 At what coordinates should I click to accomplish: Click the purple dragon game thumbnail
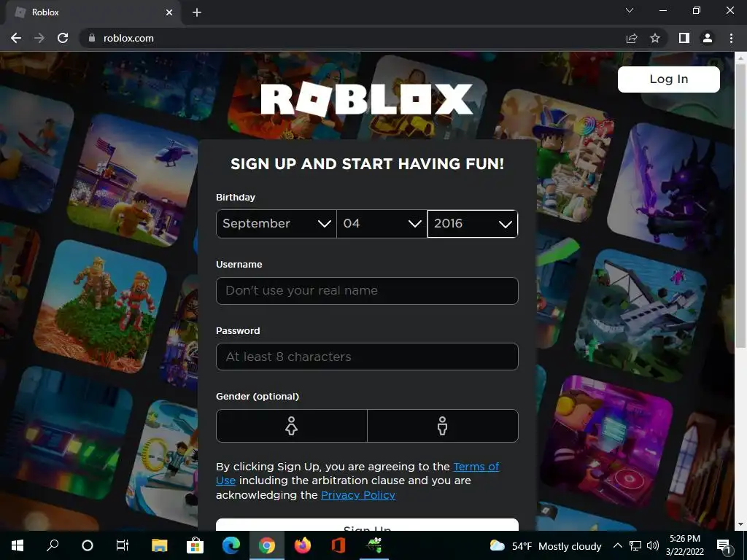pos(672,188)
